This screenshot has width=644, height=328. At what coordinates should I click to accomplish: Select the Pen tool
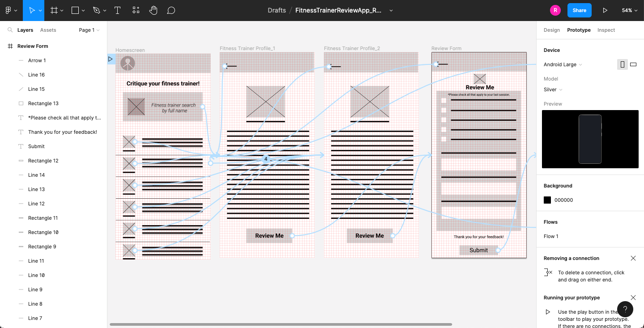point(97,10)
